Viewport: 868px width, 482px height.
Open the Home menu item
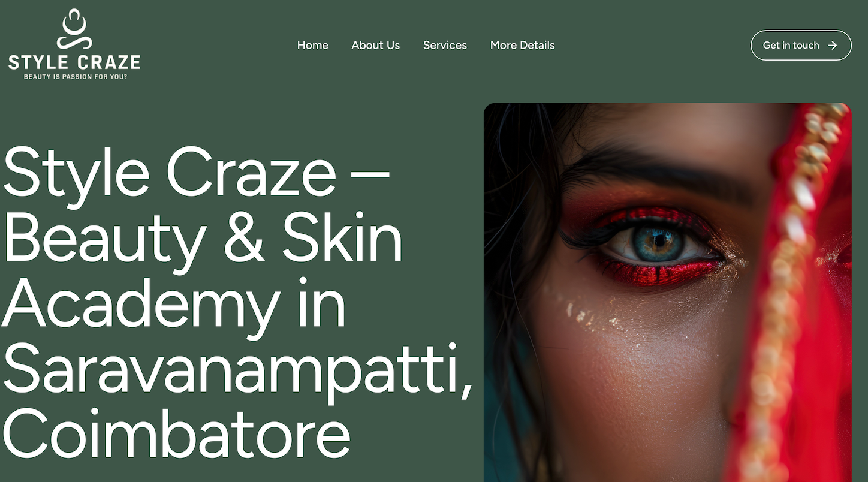(312, 45)
